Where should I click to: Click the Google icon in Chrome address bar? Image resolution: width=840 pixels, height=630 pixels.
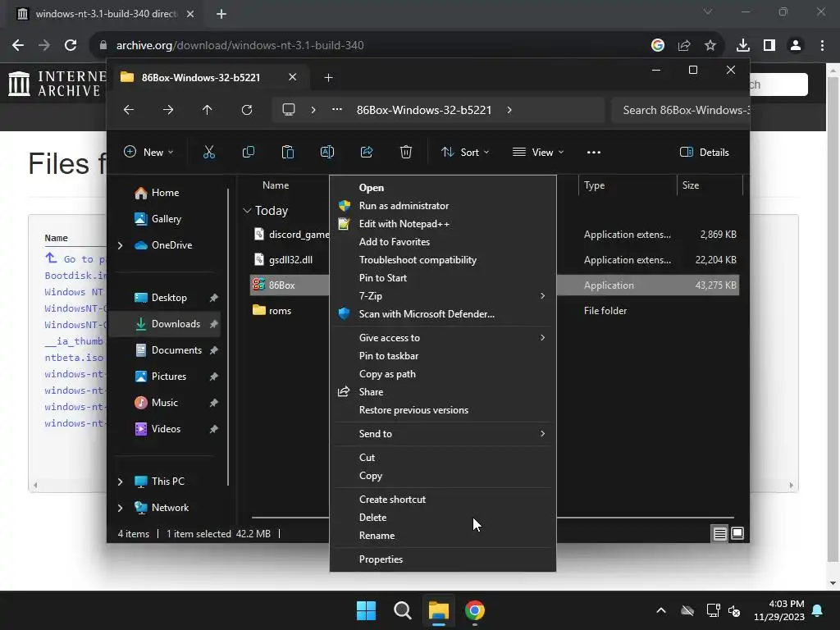click(x=658, y=46)
